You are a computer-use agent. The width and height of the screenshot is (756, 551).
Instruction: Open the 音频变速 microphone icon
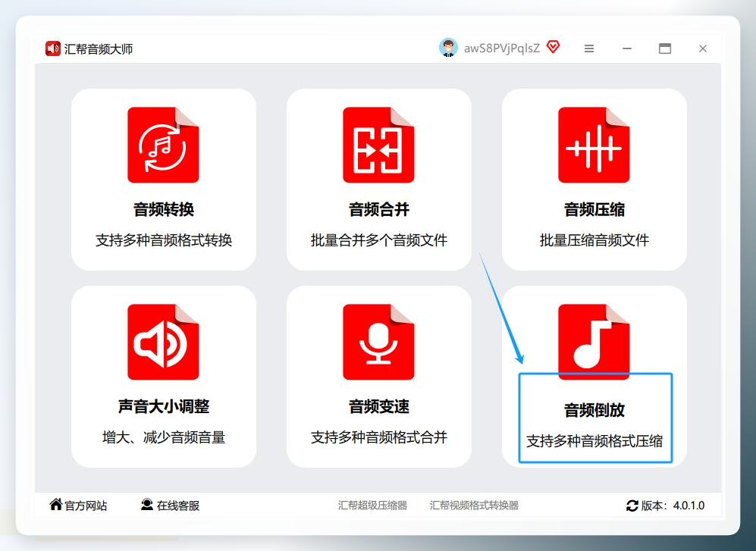378,342
